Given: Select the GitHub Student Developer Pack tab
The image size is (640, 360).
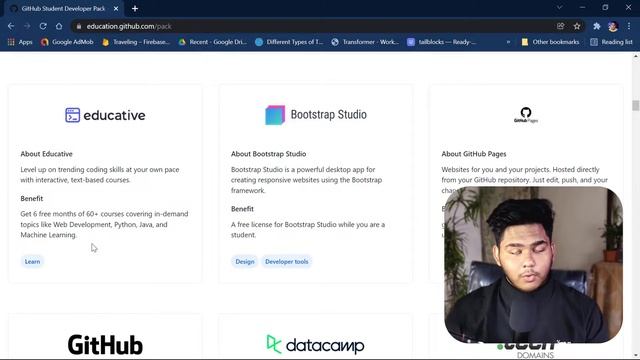Looking at the screenshot, I should click(64, 9).
